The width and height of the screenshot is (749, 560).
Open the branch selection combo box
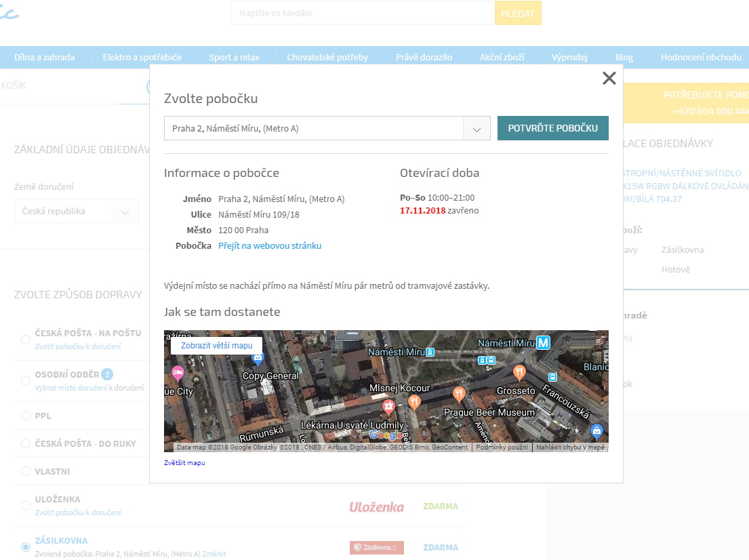(x=327, y=128)
